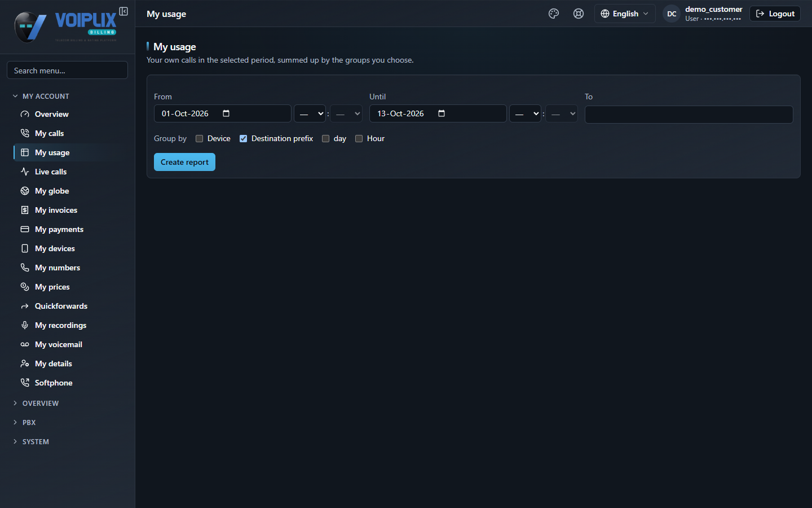Image resolution: width=812 pixels, height=508 pixels.
Task: Tick the Hour grouping checkbox
Action: point(359,139)
